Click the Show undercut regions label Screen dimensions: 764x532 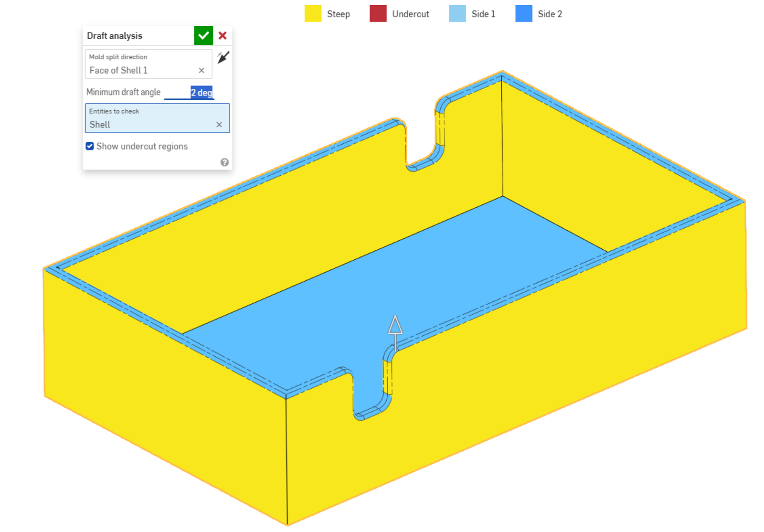(x=142, y=146)
